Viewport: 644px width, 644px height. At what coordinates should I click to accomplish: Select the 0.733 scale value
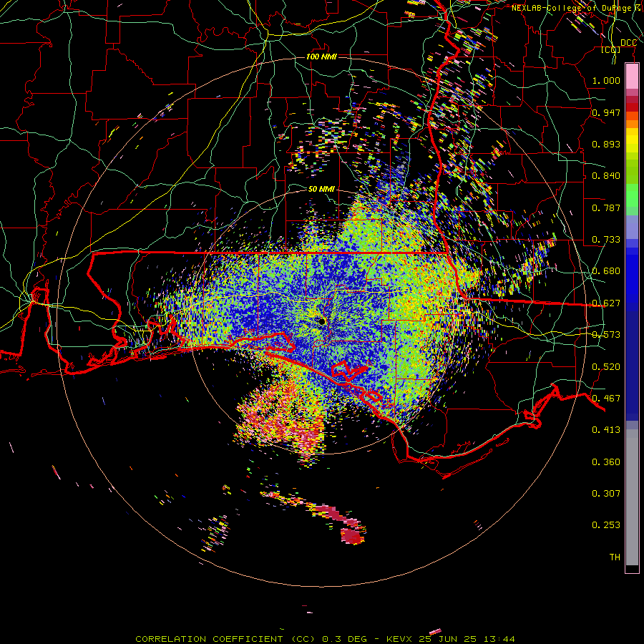(x=606, y=239)
